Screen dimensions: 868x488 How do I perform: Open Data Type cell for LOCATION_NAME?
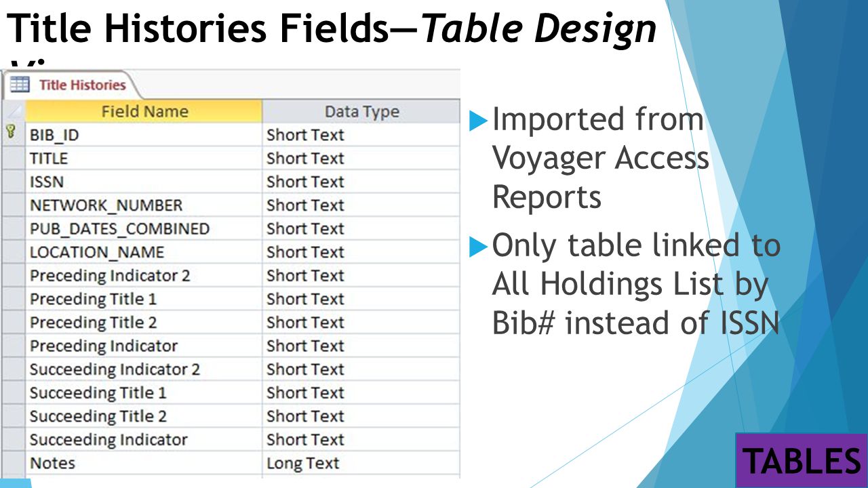click(361, 252)
